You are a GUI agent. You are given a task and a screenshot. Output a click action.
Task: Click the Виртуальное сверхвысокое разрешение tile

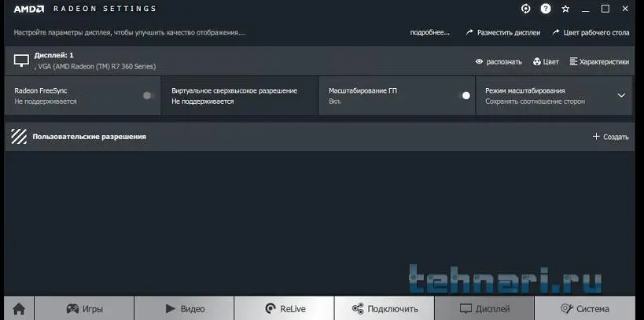point(240,95)
